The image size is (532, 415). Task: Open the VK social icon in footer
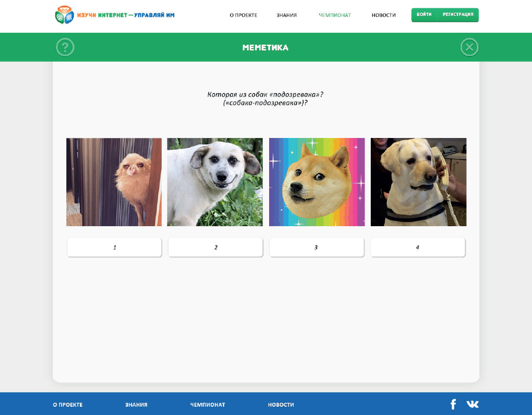472,404
